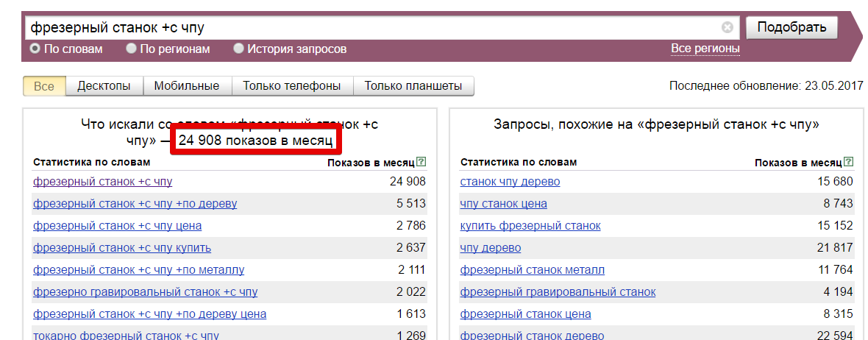The width and height of the screenshot is (868, 340).
Task: Click the search query input field
Action: point(368,28)
